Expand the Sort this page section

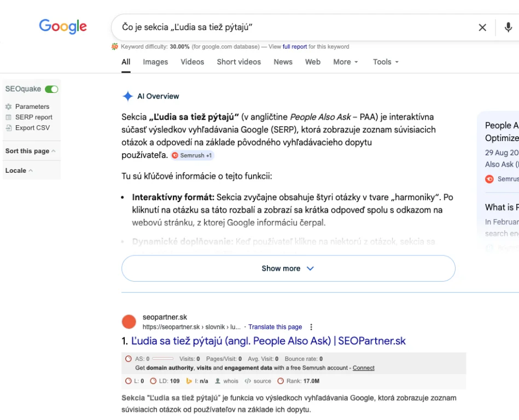(x=30, y=151)
